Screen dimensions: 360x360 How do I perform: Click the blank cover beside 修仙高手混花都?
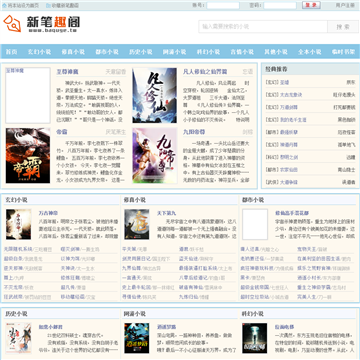tap(255, 224)
